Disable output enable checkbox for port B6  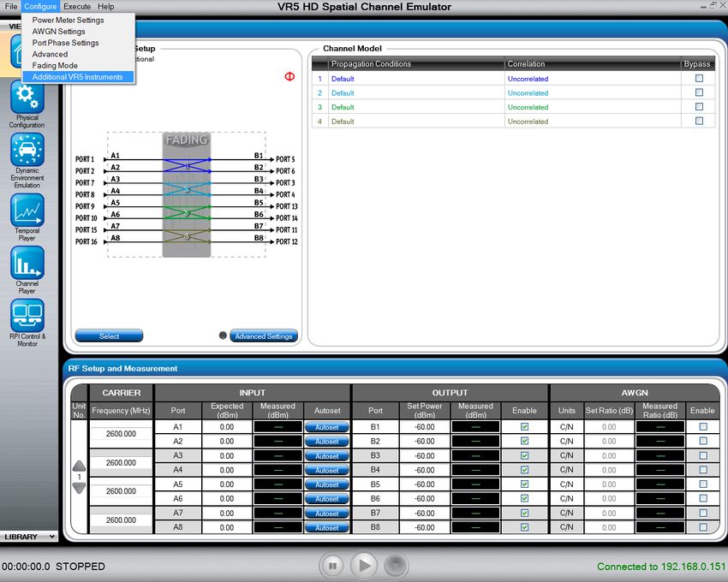(525, 498)
